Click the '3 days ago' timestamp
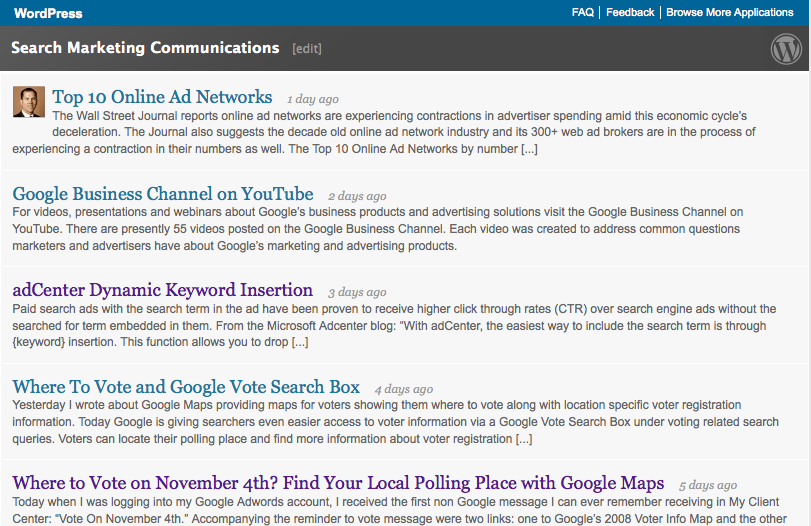 (357, 293)
